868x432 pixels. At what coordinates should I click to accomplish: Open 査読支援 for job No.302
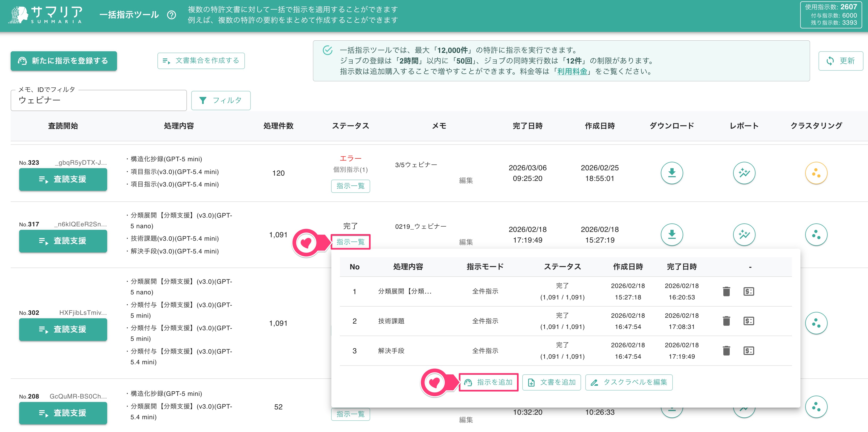[x=63, y=329]
